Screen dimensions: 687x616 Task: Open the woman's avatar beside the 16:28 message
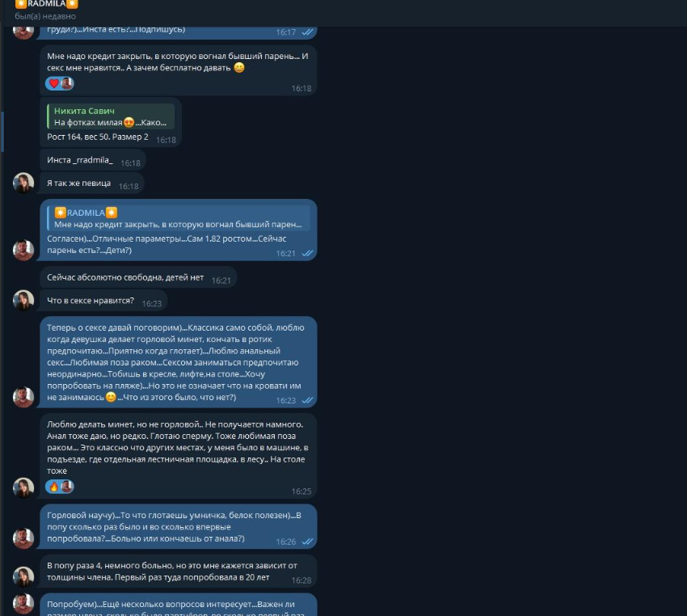(23, 577)
